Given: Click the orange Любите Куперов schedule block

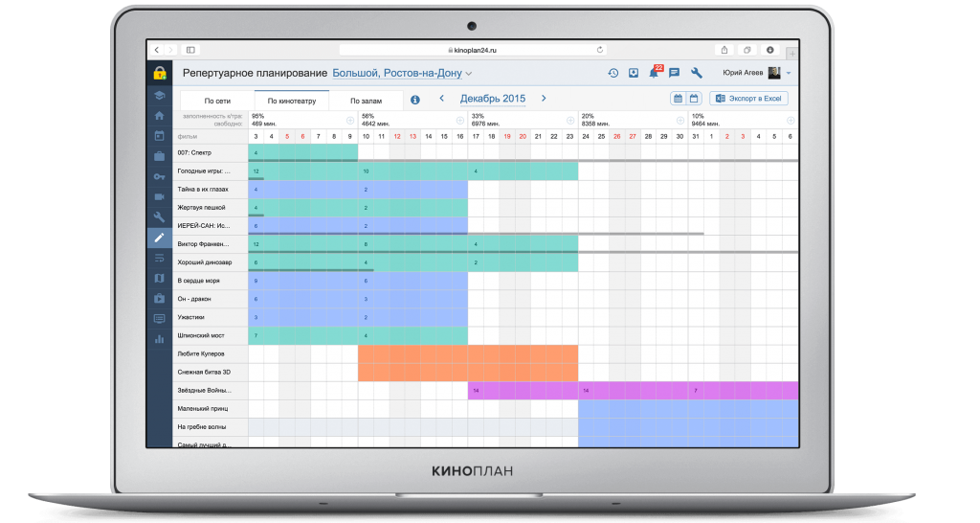Looking at the screenshot, I should [467, 354].
